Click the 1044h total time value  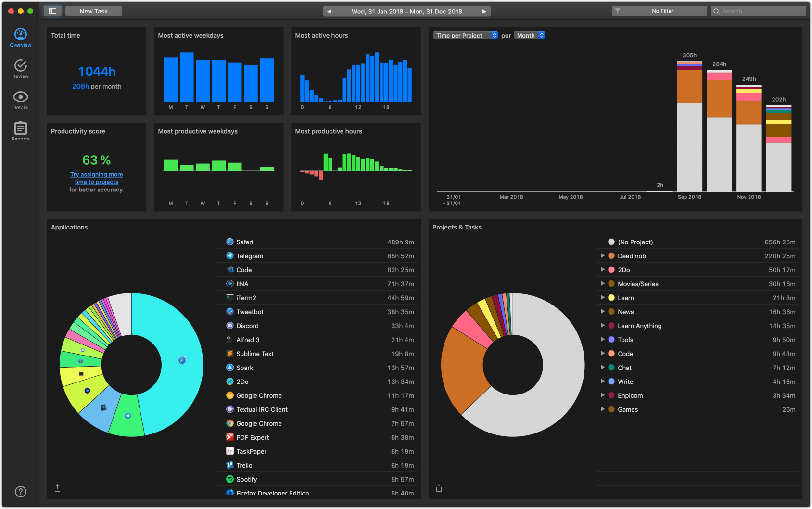point(97,71)
